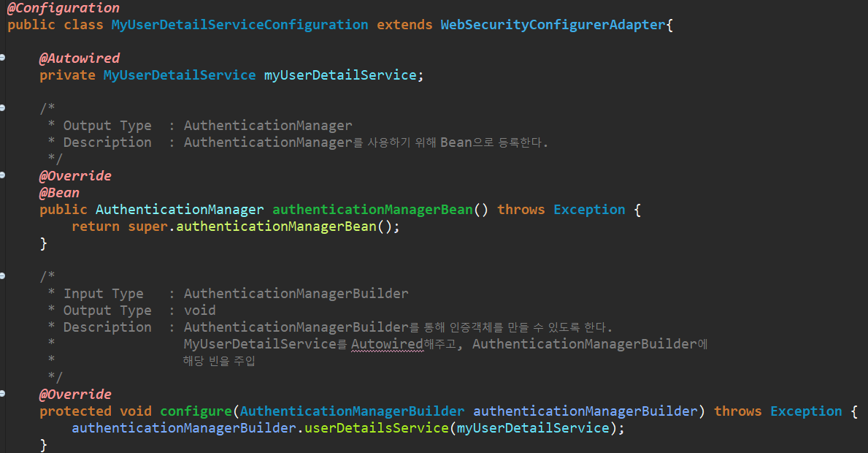Click the return keyword
This screenshot has height=453, width=868.
96,226
